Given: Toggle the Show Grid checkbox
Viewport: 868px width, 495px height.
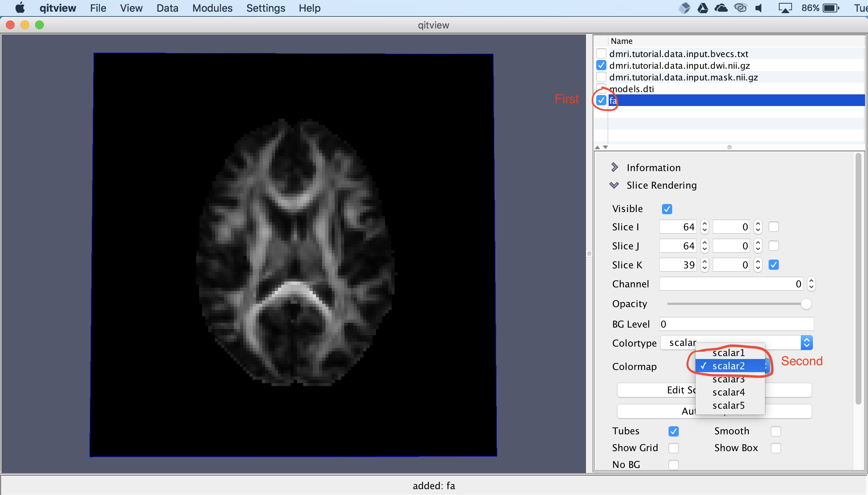Looking at the screenshot, I should point(673,448).
